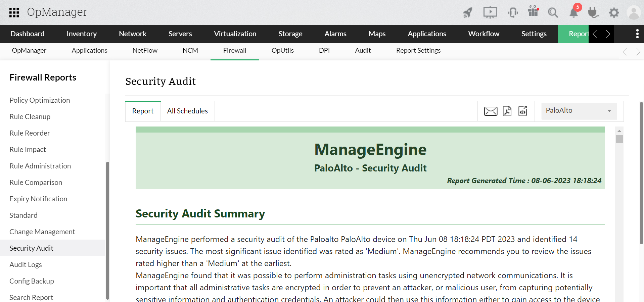This screenshot has height=302, width=644.
Task: Select the Audit sub-tab
Action: point(363,51)
